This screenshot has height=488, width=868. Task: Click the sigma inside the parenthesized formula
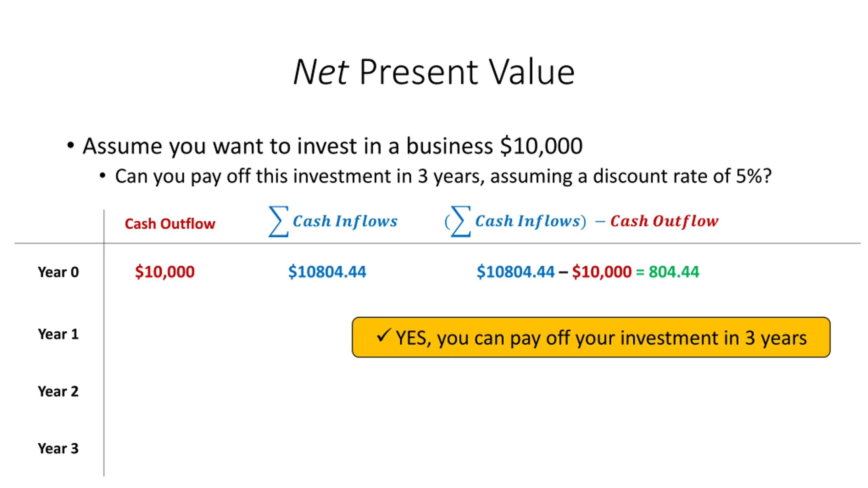[461, 221]
